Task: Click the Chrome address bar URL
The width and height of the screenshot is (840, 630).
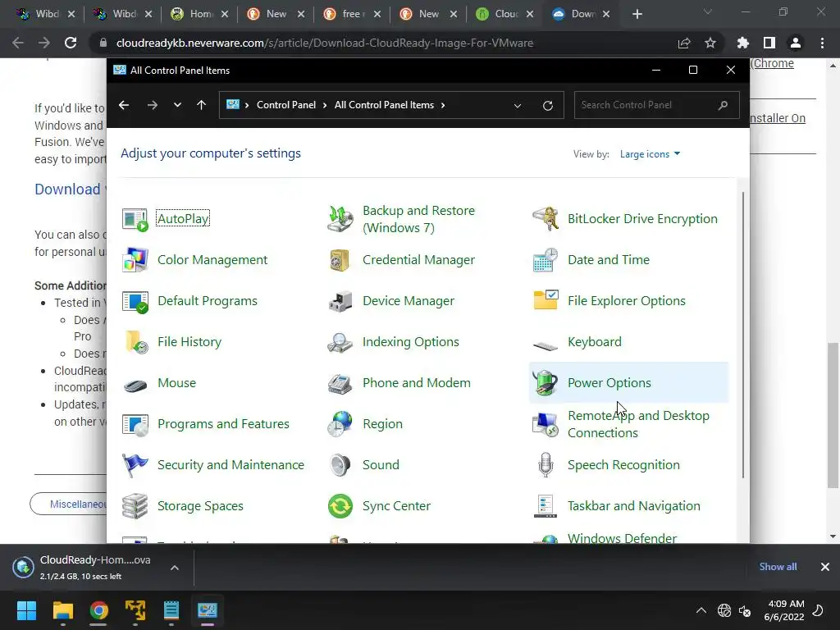Action: pyautogui.click(x=325, y=43)
